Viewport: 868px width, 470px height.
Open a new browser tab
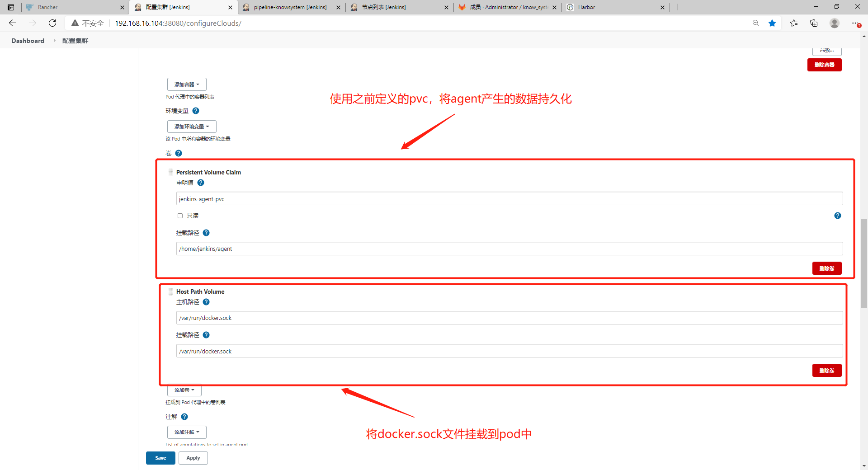click(x=678, y=7)
